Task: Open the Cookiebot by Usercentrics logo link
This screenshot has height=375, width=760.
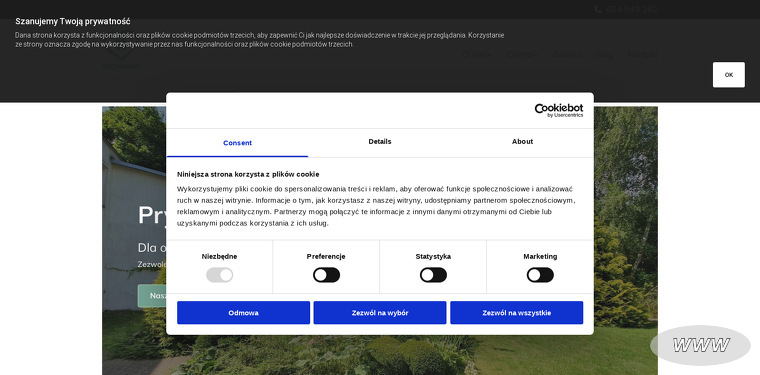Action: [x=559, y=110]
